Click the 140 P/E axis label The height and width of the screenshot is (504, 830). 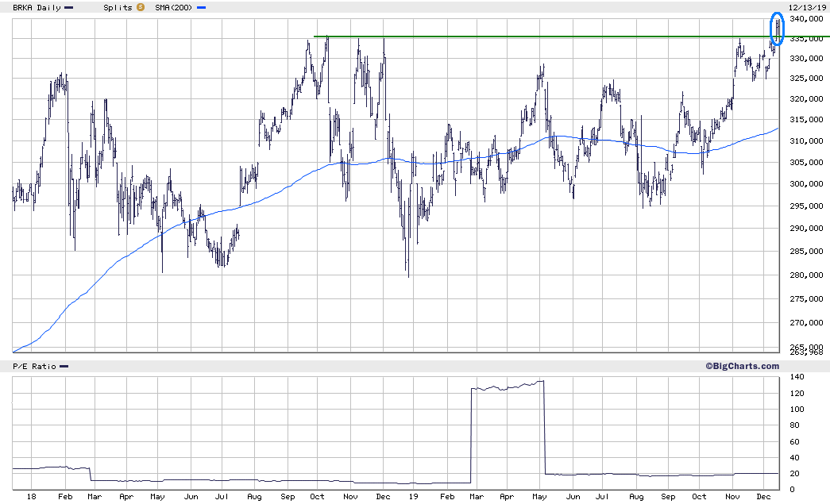click(797, 377)
